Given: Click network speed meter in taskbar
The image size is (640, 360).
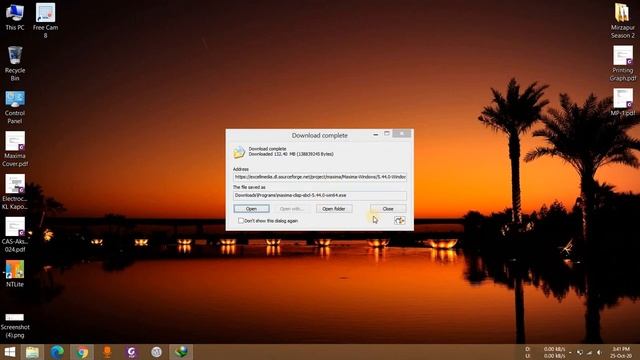Looking at the screenshot, I should [545, 352].
